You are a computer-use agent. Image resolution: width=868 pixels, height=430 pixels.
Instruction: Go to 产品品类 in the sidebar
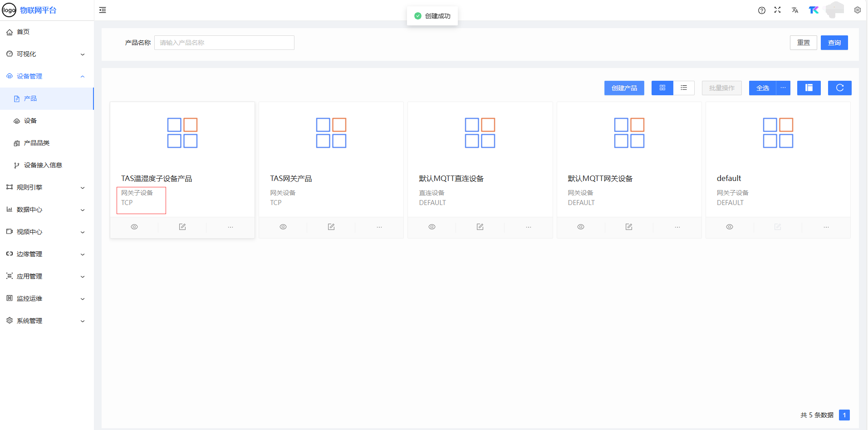(37, 143)
